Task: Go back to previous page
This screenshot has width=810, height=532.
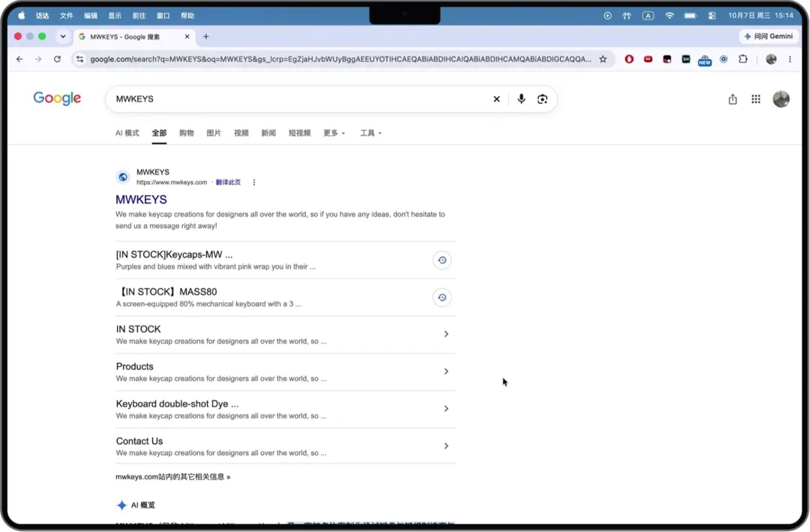Action: 20,59
